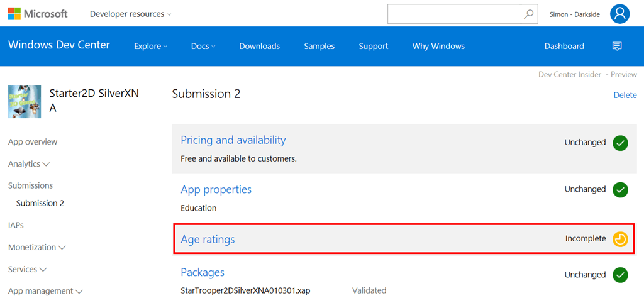
Task: Click the Age ratings incomplete status icon
Action: pos(621,239)
